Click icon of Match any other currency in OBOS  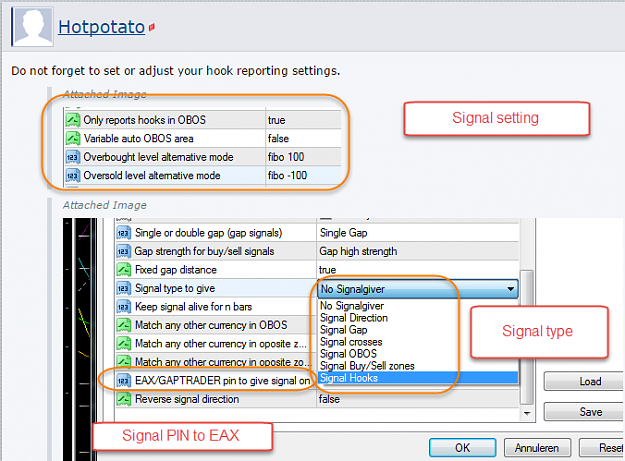click(124, 325)
